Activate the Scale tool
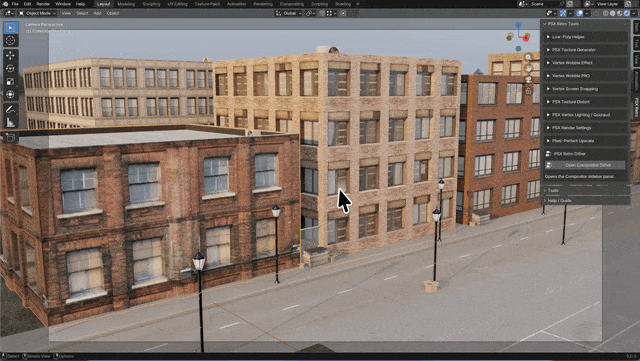 click(10, 82)
